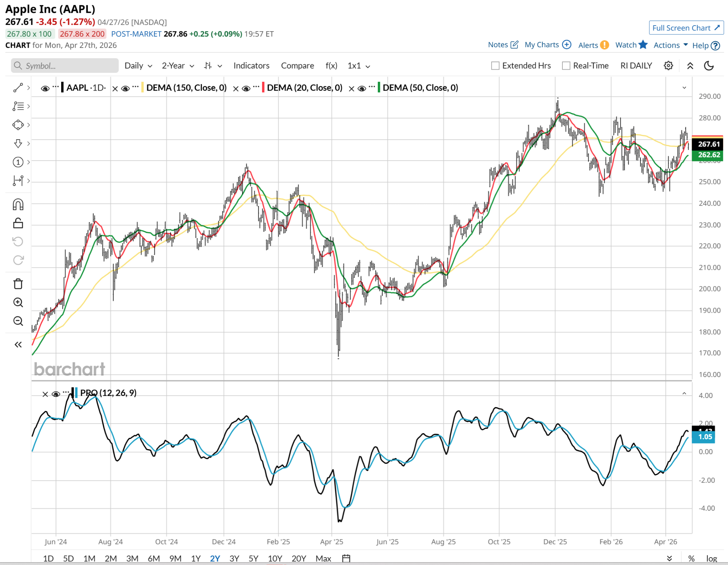Hide the DEMA (150, Close, 0) indicator
Viewport: 728px width, 565px height.
[x=125, y=88]
